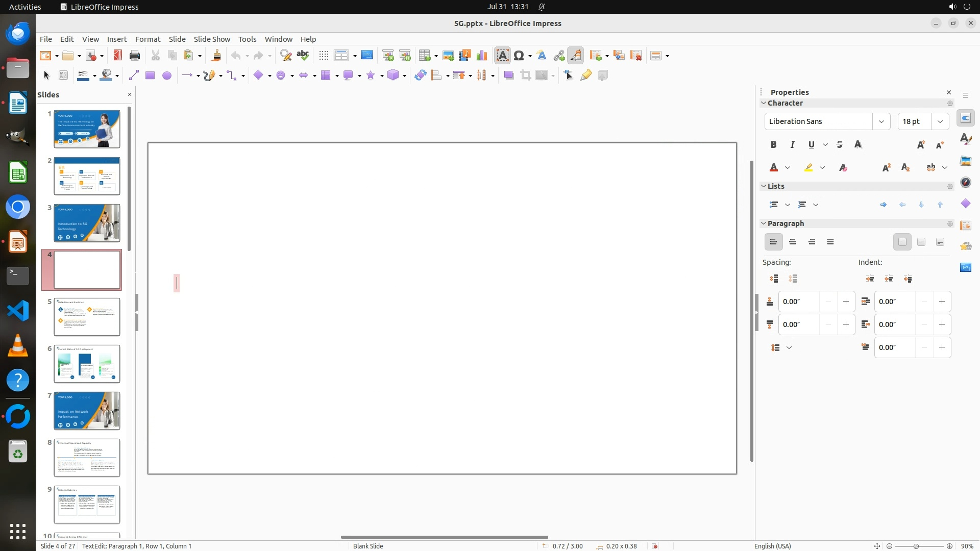Toggle Bold character formatting
980x551 pixels.
(x=773, y=145)
